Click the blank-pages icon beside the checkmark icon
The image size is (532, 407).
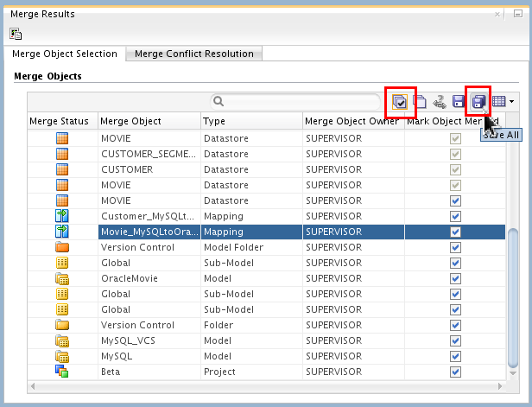pos(420,102)
